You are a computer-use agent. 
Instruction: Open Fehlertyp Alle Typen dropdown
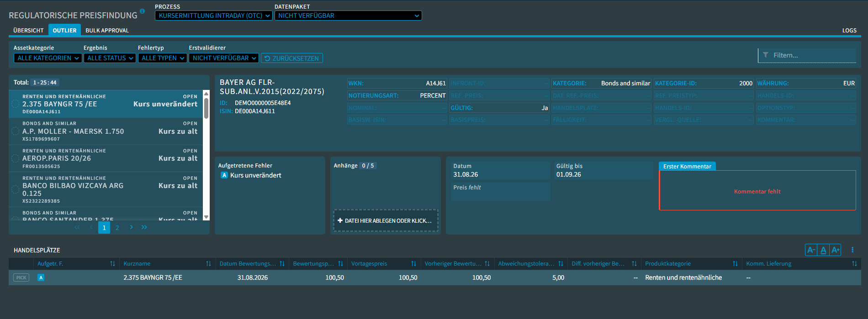click(162, 58)
